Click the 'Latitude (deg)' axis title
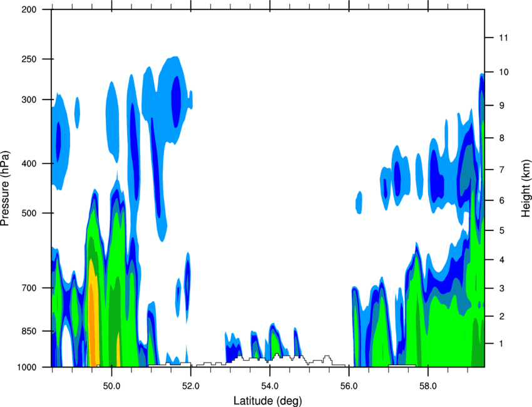The image size is (532, 407). (x=268, y=401)
